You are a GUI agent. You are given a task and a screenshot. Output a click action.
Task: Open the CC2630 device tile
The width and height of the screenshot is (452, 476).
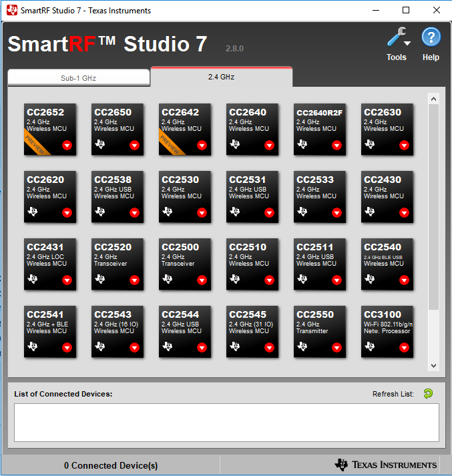pos(387,130)
